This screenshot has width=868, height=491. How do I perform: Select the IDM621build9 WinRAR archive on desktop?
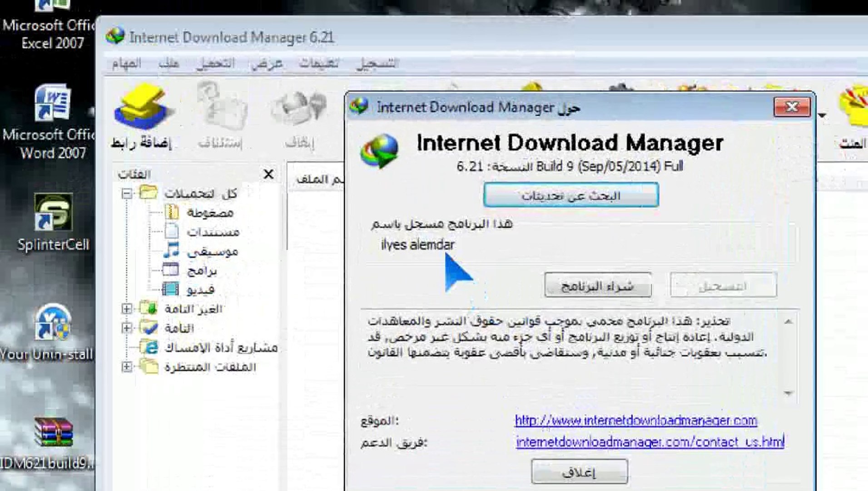click(47, 443)
